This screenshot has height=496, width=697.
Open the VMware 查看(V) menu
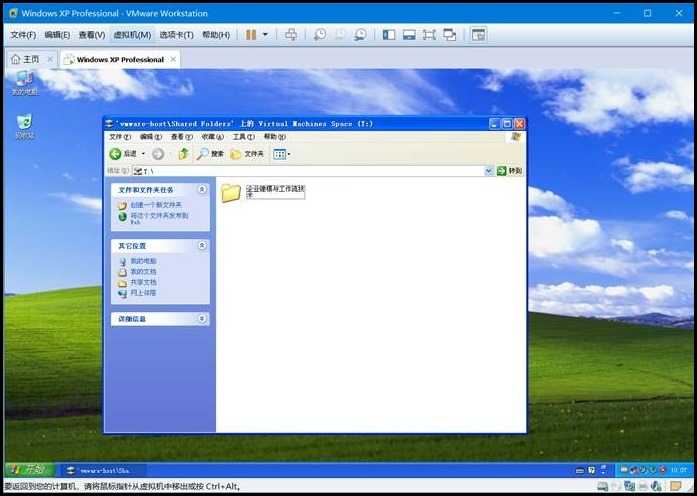(x=92, y=35)
